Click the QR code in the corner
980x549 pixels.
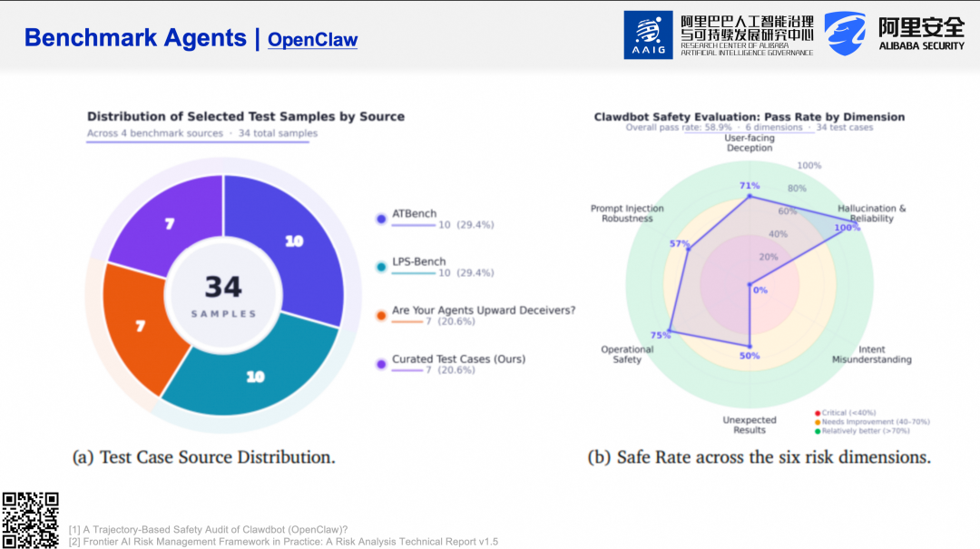pos(30,520)
